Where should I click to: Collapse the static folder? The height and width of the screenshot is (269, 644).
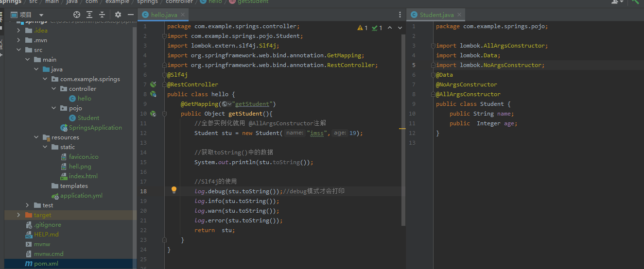pos(45,147)
